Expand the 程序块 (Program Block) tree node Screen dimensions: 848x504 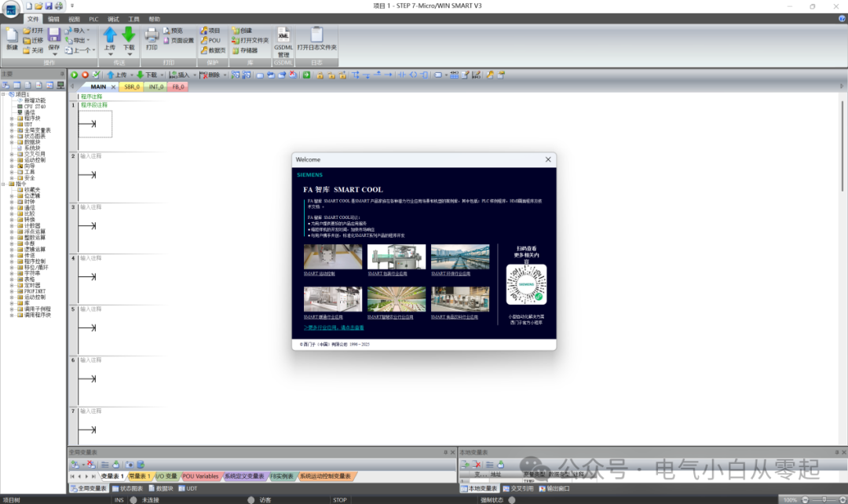(11, 118)
